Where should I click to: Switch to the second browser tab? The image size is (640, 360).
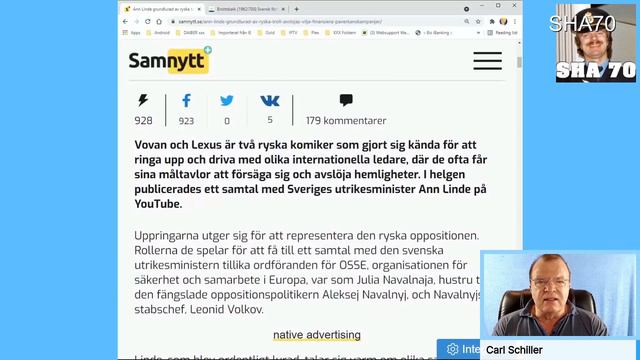tap(247, 9)
